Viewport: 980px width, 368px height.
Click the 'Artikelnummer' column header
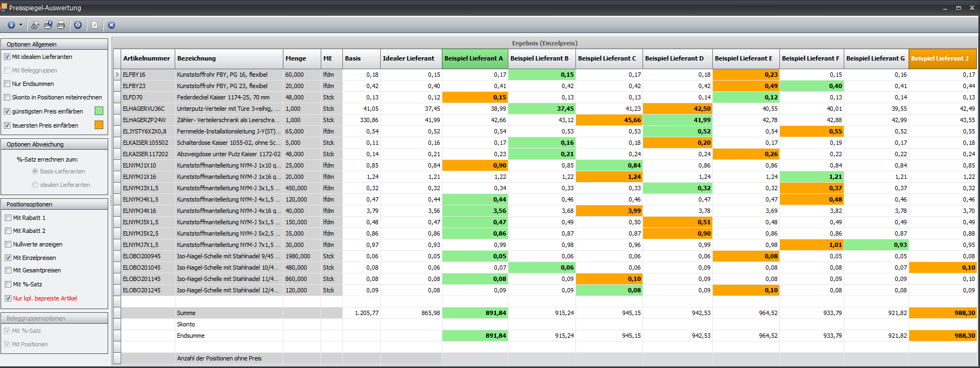click(x=147, y=58)
